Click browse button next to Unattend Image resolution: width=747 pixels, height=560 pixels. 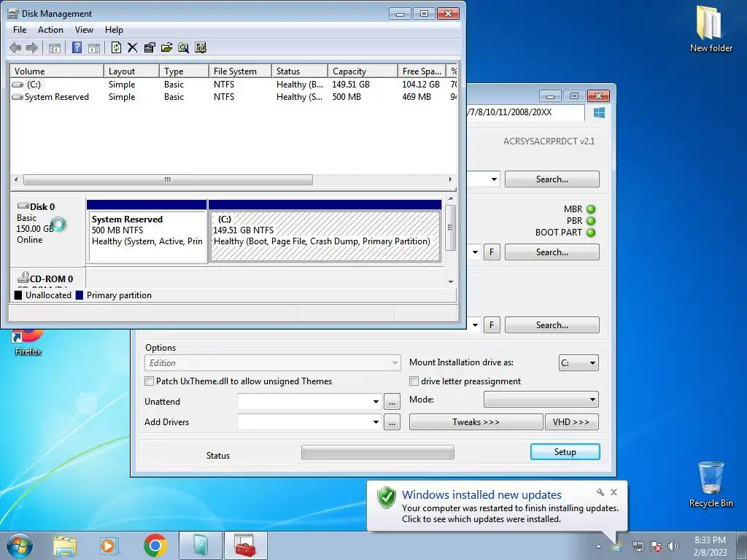392,402
